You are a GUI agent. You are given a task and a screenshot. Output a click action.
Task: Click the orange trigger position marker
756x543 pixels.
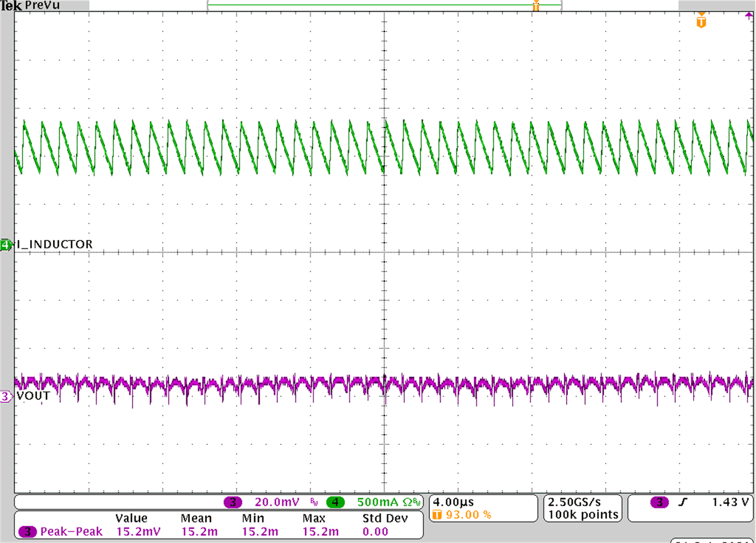(535, 6)
